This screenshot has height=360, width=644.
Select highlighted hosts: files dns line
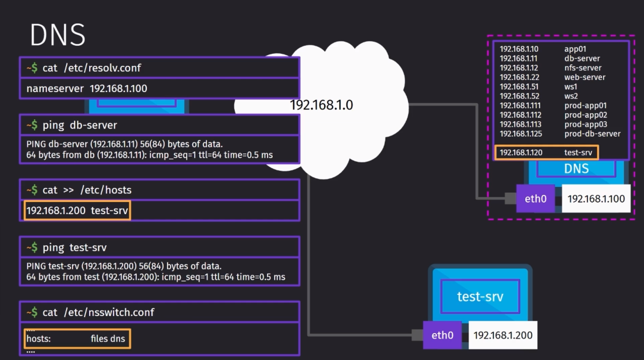pyautogui.click(x=77, y=338)
